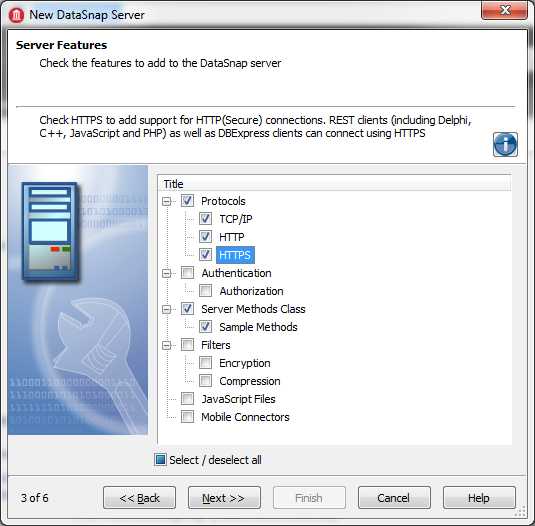
Task: Select the HTTPS tree row label
Action: point(235,255)
